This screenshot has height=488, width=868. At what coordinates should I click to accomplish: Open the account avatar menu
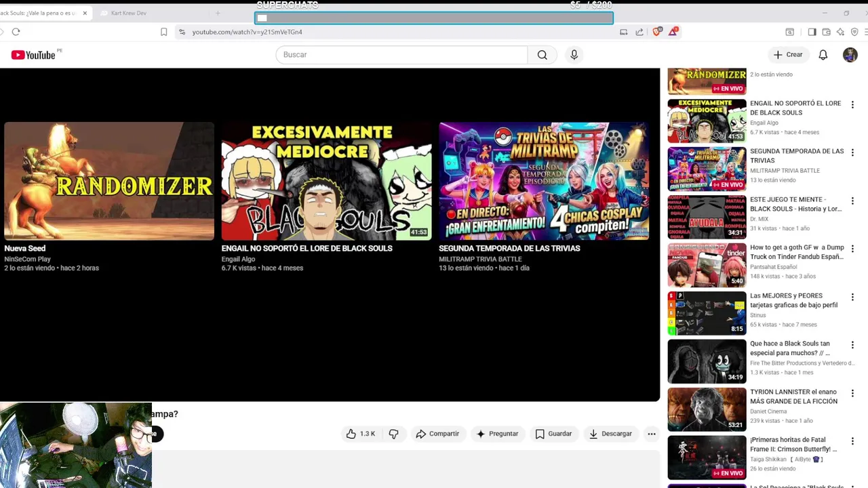850,55
